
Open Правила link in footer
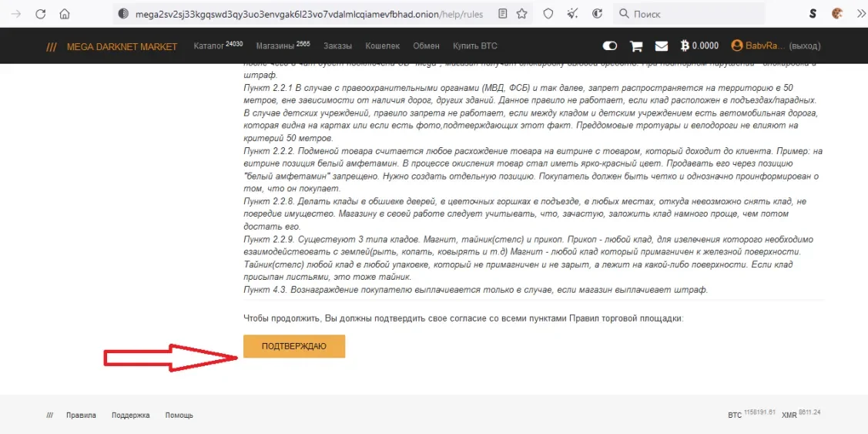coord(81,415)
